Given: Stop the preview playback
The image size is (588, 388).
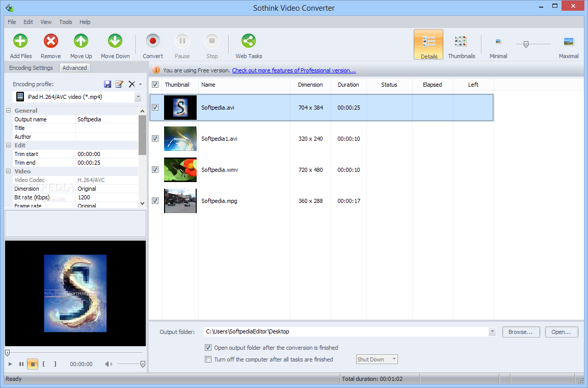Looking at the screenshot, I should (x=33, y=364).
